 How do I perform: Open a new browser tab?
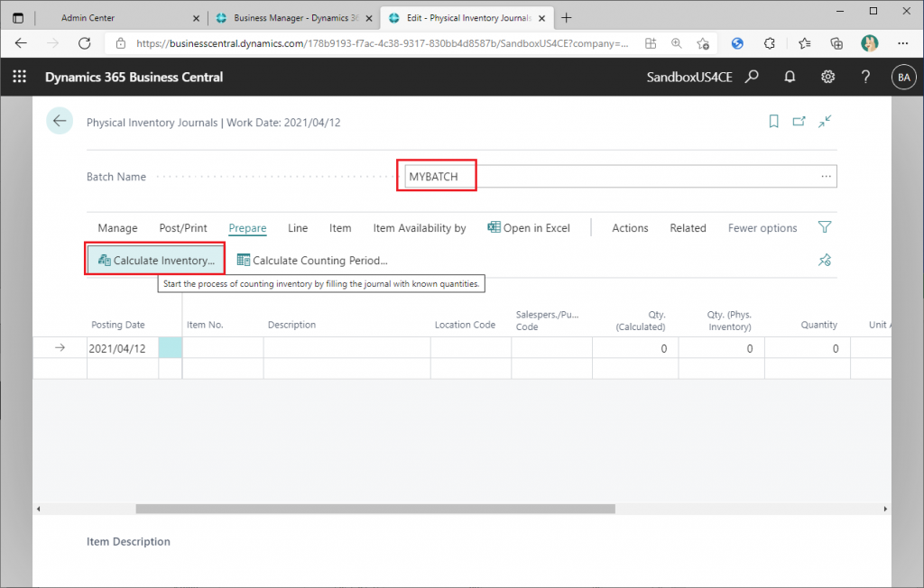click(567, 18)
